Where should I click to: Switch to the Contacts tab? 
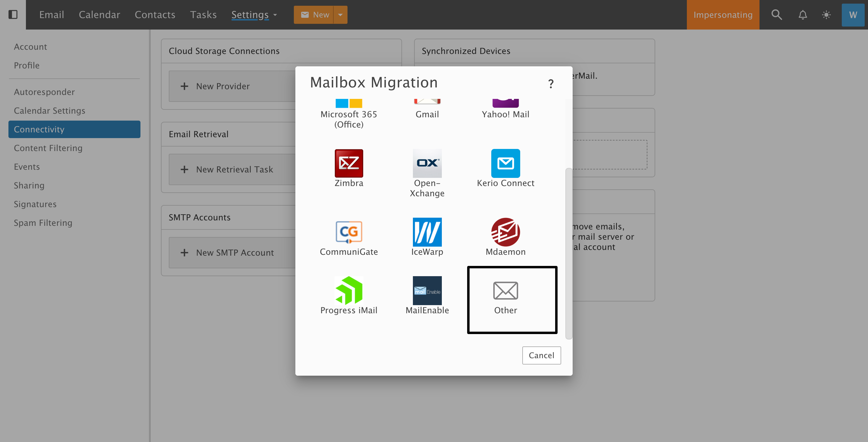click(x=155, y=14)
